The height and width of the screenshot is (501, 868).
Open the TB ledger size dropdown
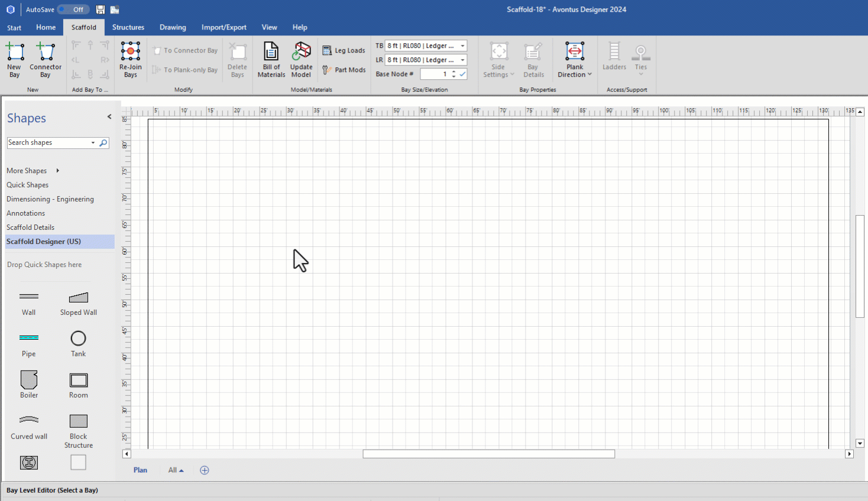(462, 46)
